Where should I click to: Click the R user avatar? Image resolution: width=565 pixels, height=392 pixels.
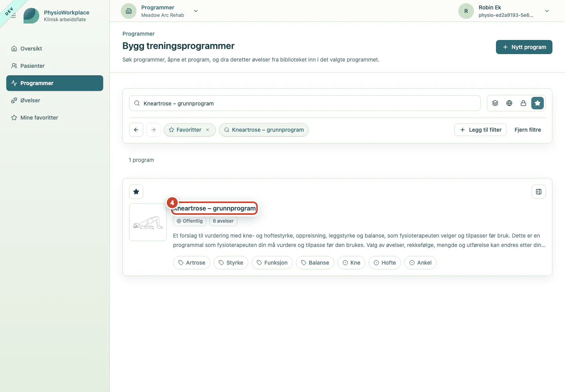pos(466,11)
